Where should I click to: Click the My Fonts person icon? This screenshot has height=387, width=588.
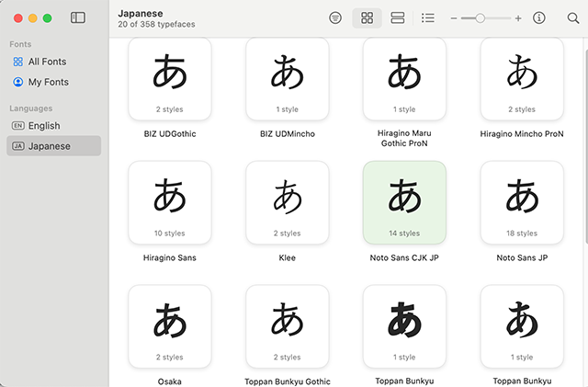tap(18, 82)
